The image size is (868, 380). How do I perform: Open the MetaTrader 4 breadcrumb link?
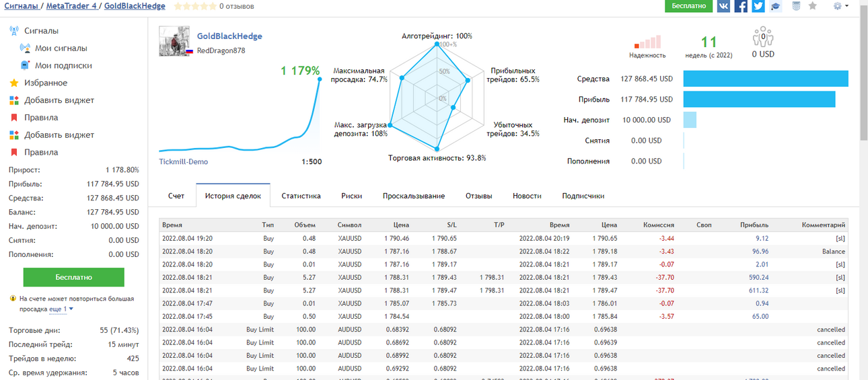pos(71,6)
